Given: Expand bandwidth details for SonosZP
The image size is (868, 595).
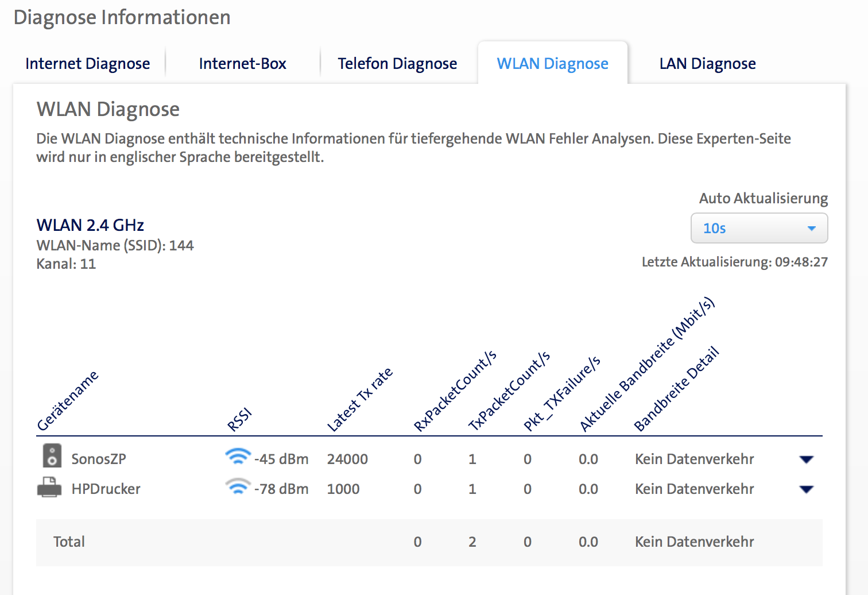Looking at the screenshot, I should 807,459.
